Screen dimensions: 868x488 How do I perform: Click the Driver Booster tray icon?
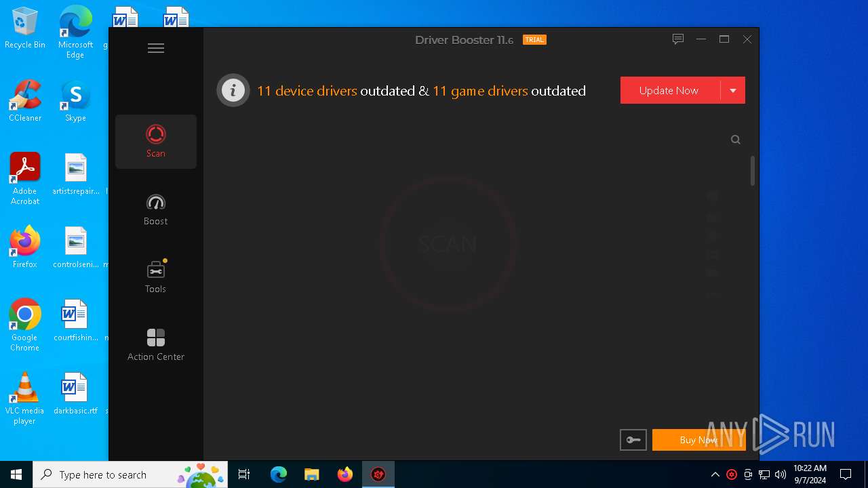pyautogui.click(x=732, y=474)
